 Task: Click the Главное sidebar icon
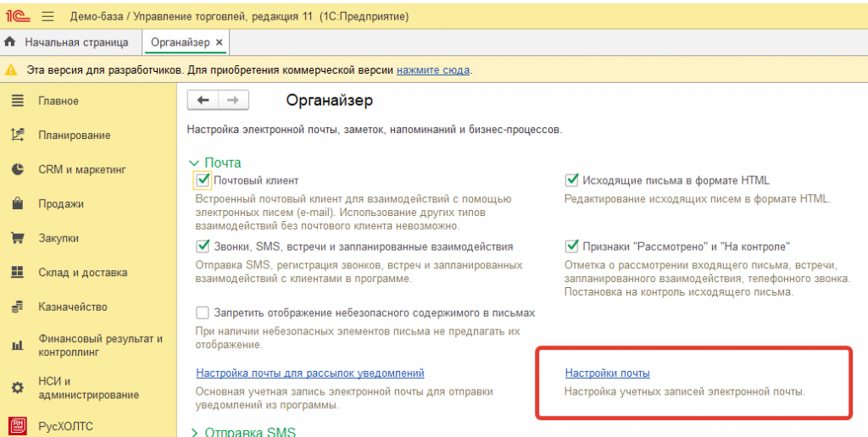[x=18, y=101]
